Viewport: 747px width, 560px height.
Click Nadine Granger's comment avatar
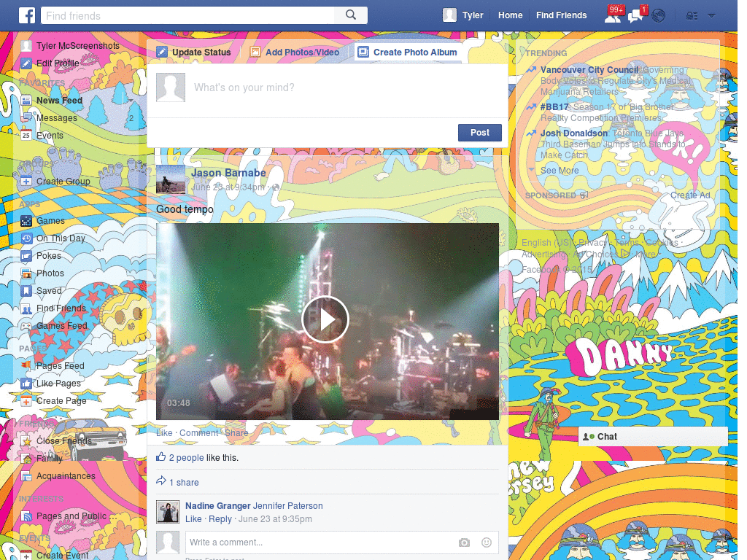click(x=169, y=513)
